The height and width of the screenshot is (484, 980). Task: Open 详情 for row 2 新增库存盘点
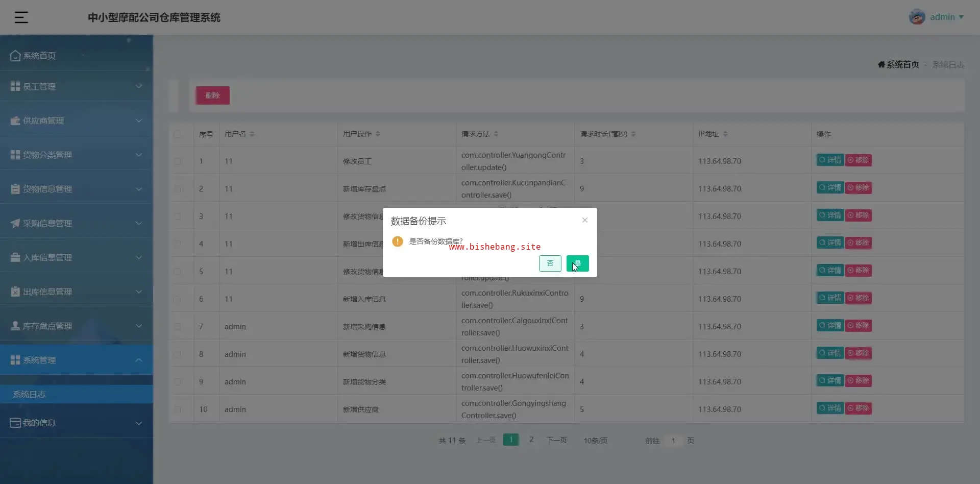pyautogui.click(x=830, y=188)
